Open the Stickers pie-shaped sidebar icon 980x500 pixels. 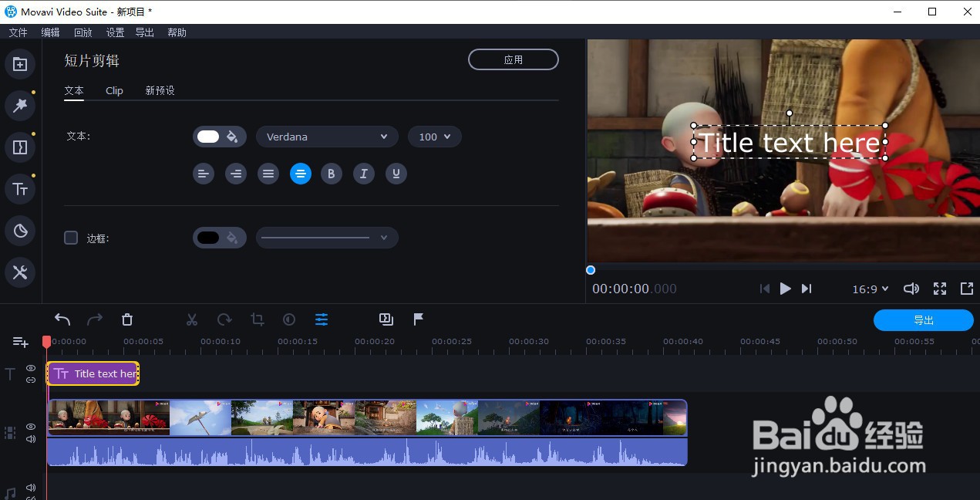(20, 231)
